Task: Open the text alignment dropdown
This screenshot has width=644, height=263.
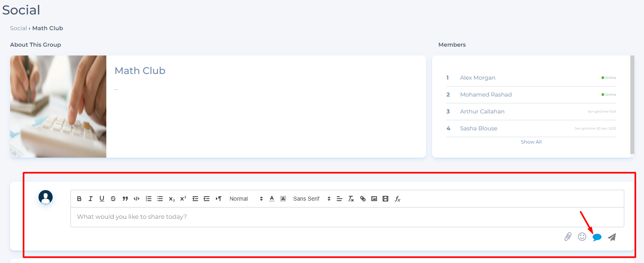Action: click(340, 199)
